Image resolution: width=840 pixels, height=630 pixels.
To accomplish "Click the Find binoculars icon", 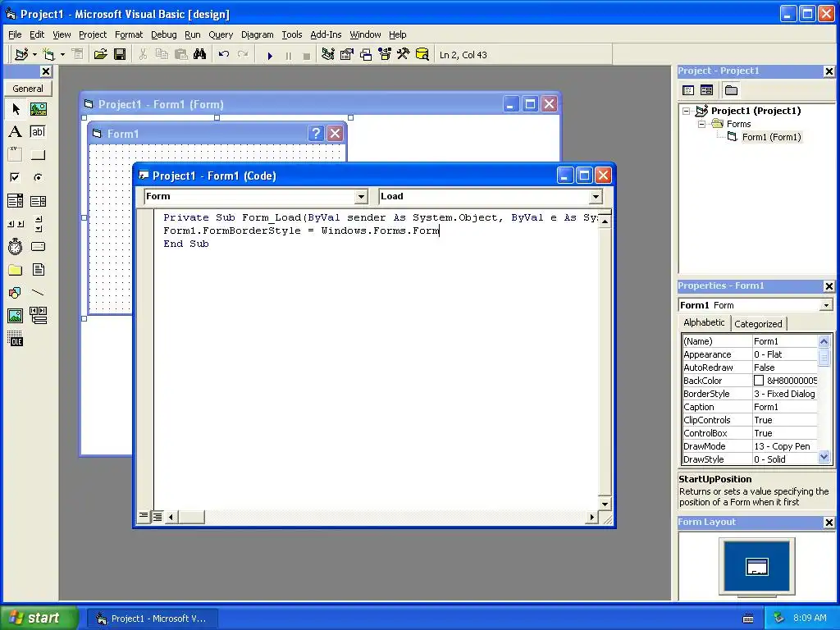I will click(200, 55).
